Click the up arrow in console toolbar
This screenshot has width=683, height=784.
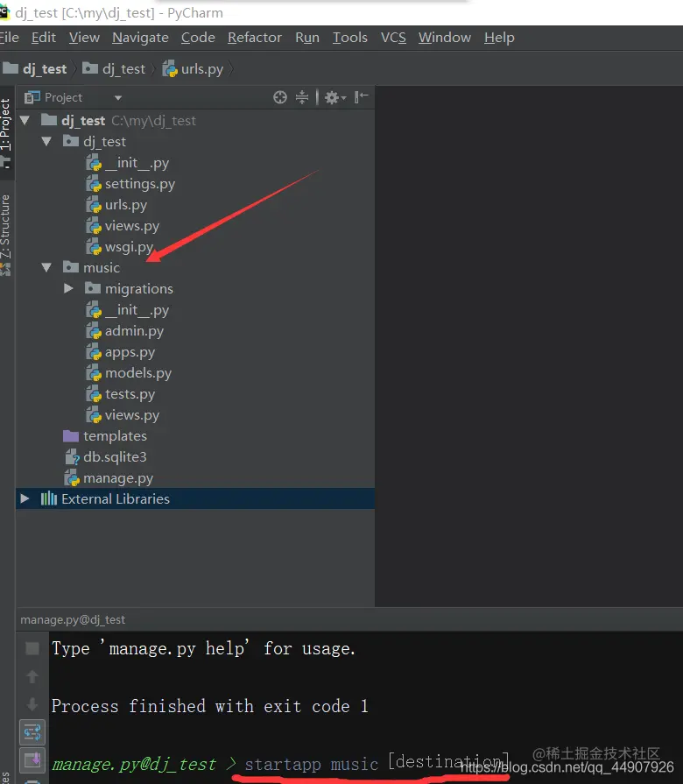(32, 676)
